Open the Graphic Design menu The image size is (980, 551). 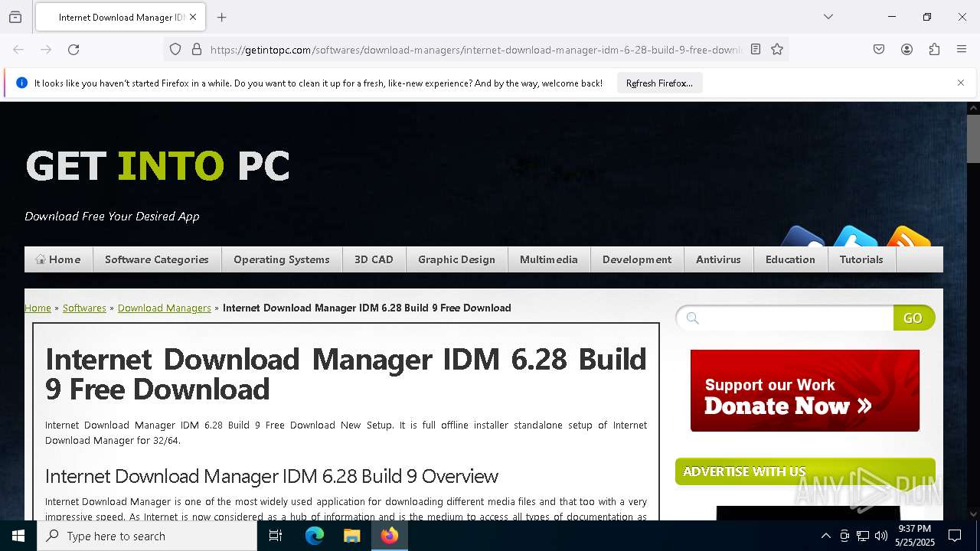click(x=456, y=259)
